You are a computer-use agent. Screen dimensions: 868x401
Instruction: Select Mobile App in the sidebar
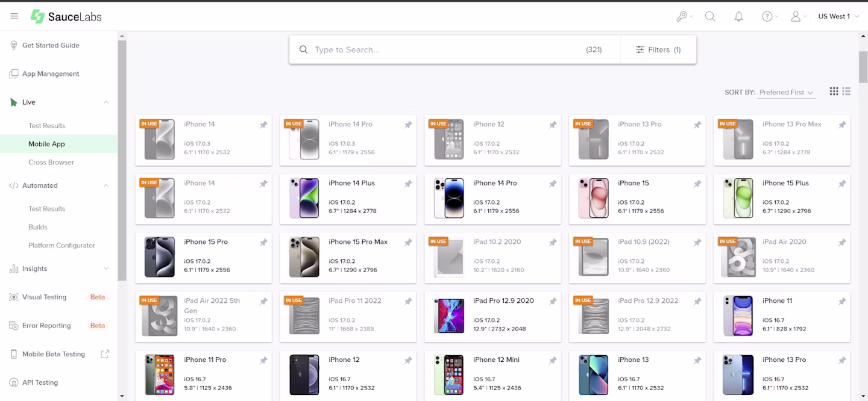coord(58,144)
